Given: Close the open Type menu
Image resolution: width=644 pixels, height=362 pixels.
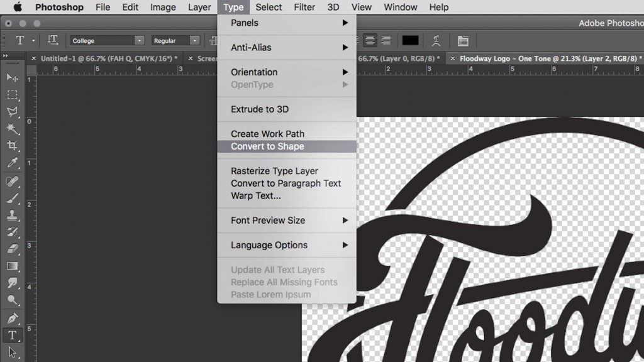Looking at the screenshot, I should click(233, 7).
